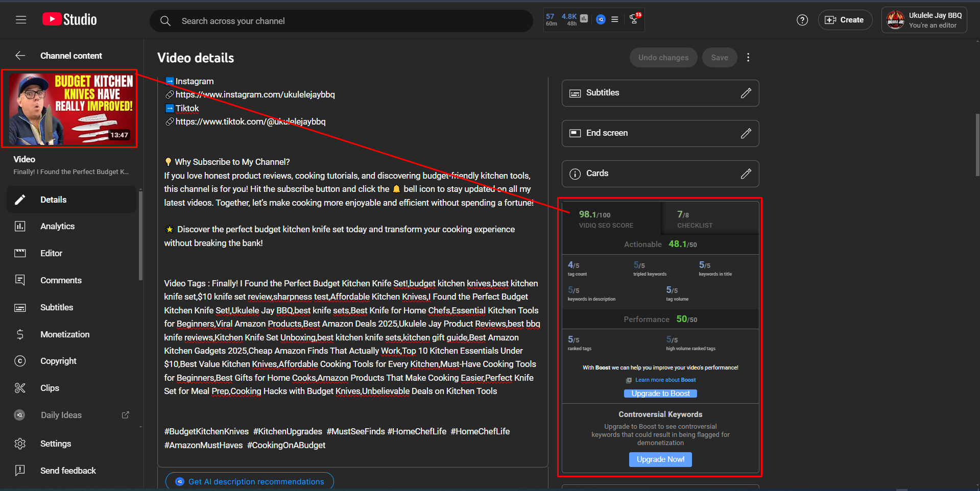Click the Settings gear icon
The height and width of the screenshot is (491, 980).
20,444
